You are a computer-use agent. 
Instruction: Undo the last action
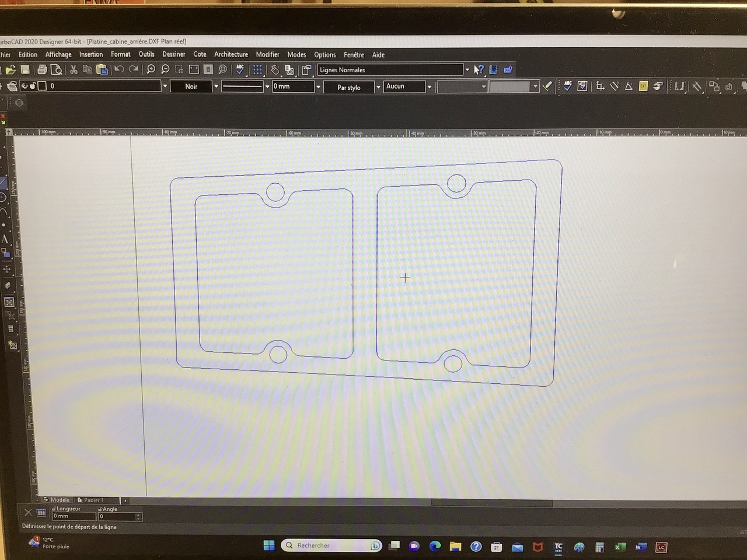pyautogui.click(x=119, y=69)
